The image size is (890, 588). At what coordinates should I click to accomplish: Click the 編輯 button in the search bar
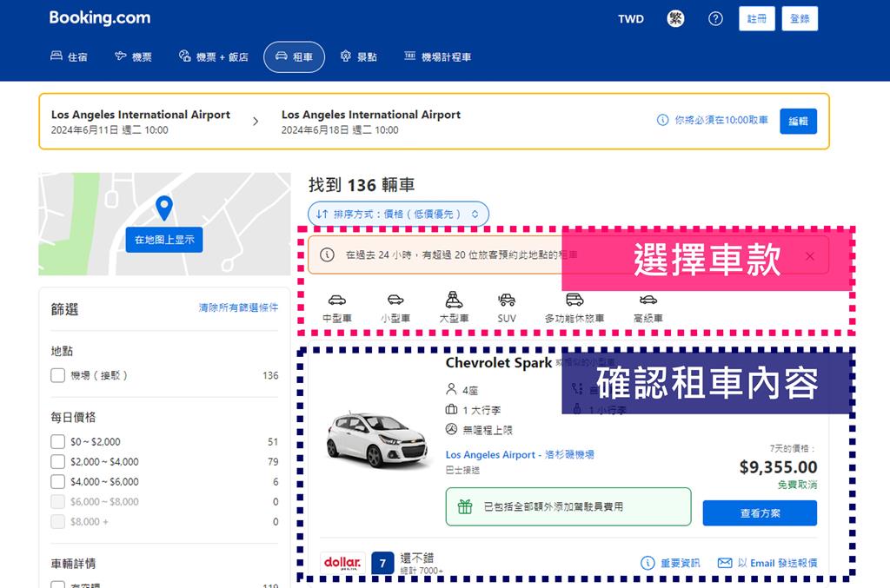pos(798,121)
